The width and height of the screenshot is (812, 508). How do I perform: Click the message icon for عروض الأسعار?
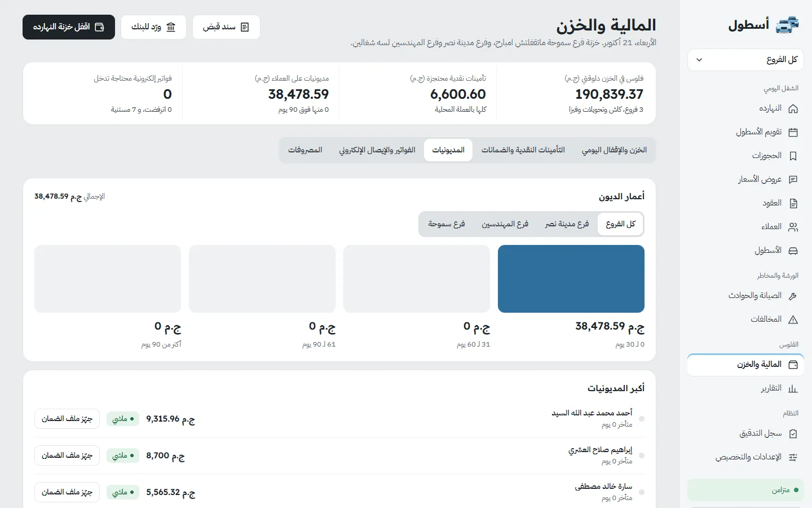(793, 179)
